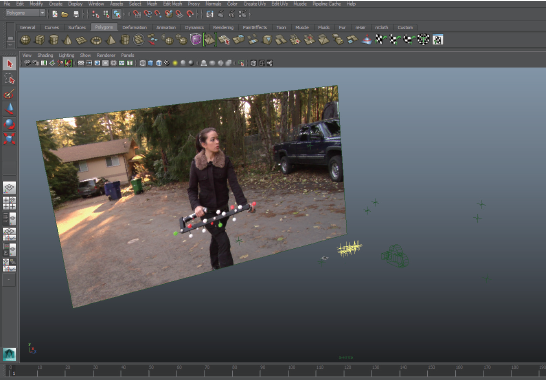The width and height of the screenshot is (546, 381).
Task: Create a polygon cone from the shelf
Action: tap(67, 40)
